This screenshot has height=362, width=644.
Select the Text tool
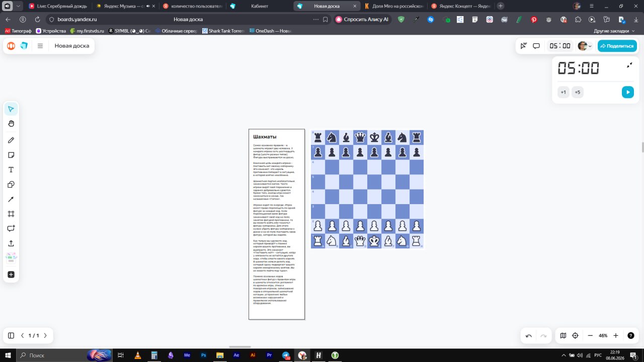[x=11, y=169]
